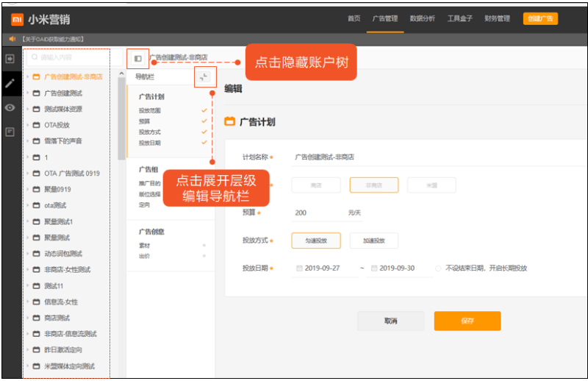Open the document report sidebar icon

(10, 132)
